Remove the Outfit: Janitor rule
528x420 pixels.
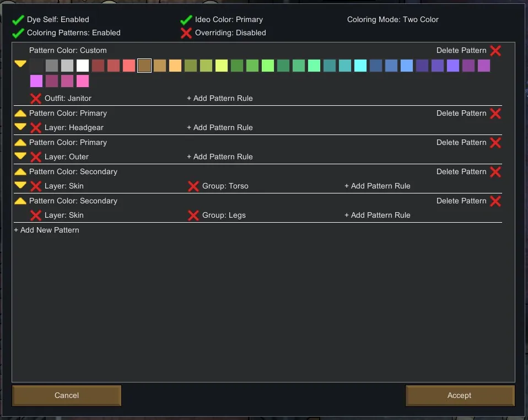point(36,99)
